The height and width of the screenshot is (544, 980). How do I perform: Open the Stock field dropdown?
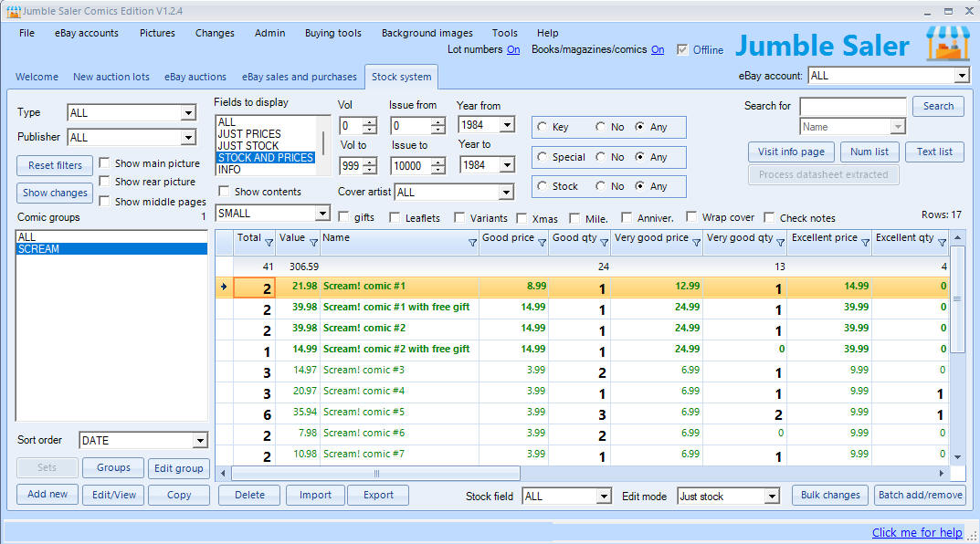click(603, 496)
